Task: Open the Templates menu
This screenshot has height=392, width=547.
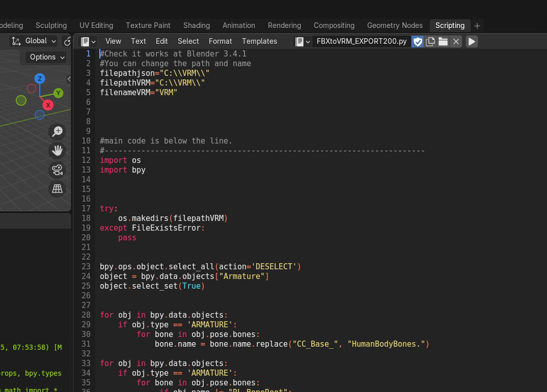Action: point(260,41)
